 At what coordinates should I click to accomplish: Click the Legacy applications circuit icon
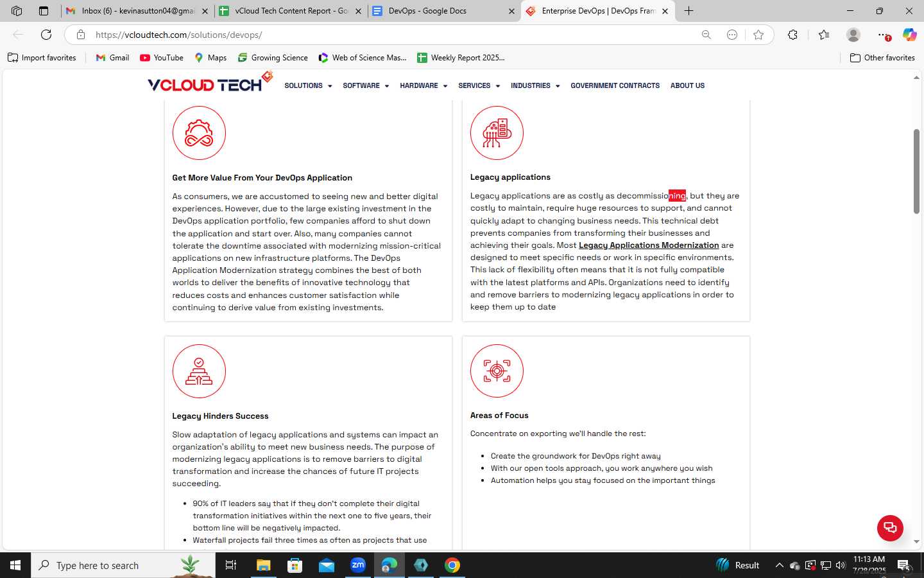click(497, 133)
